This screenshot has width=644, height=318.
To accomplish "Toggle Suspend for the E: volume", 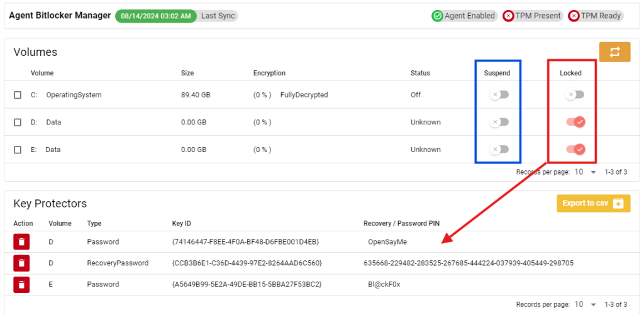I will tap(499, 150).
